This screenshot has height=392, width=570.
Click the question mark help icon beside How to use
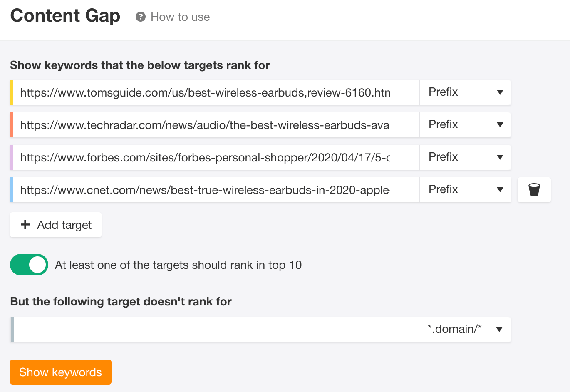click(141, 17)
